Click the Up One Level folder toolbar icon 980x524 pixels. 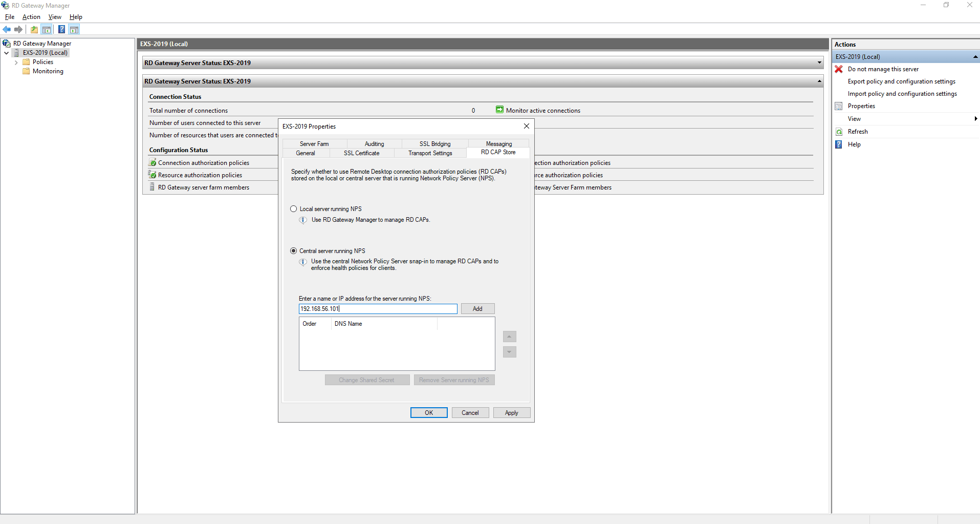point(34,30)
